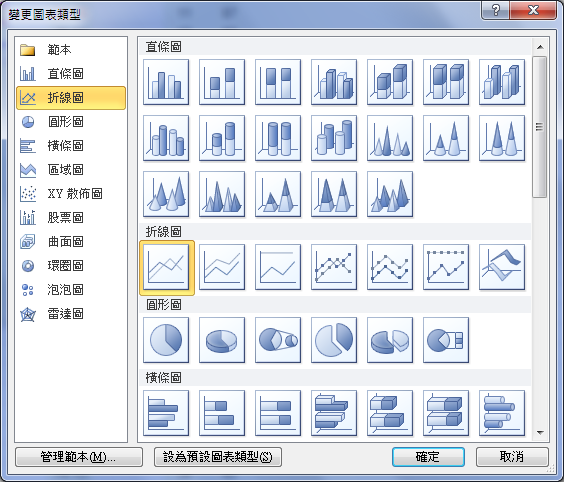The image size is (564, 482).
Task: Select the line with markers chart
Action: tap(334, 267)
